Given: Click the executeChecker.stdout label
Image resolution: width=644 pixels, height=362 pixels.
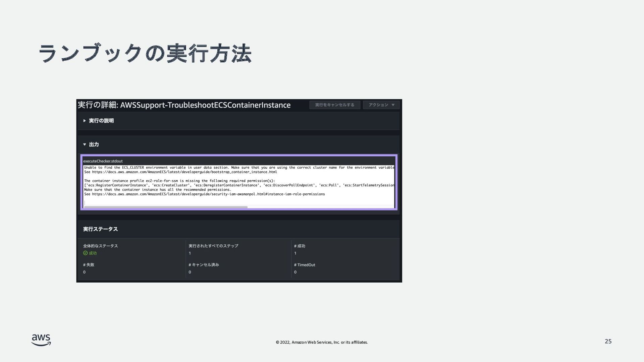Looking at the screenshot, I should click(103, 161).
